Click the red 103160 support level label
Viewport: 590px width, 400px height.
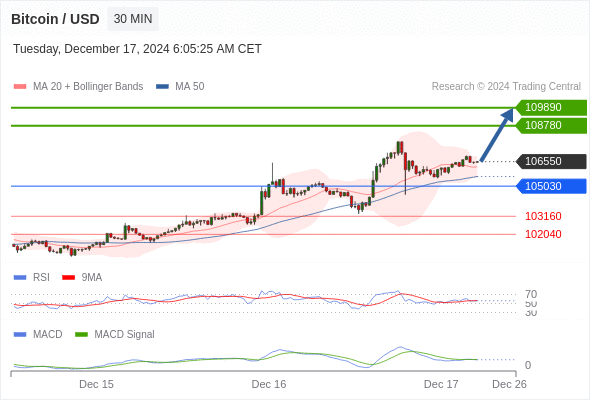tap(543, 216)
